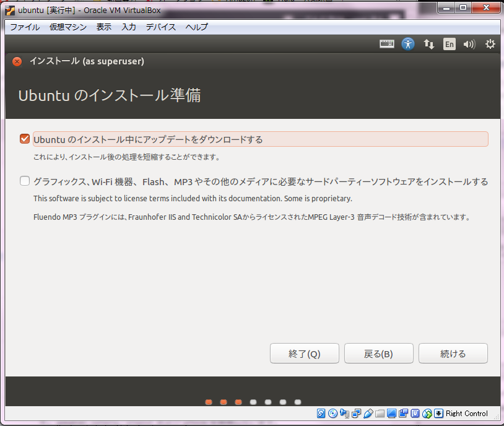This screenshot has width=504, height=426.
Task: Open the power gear system menu
Action: [x=490, y=44]
